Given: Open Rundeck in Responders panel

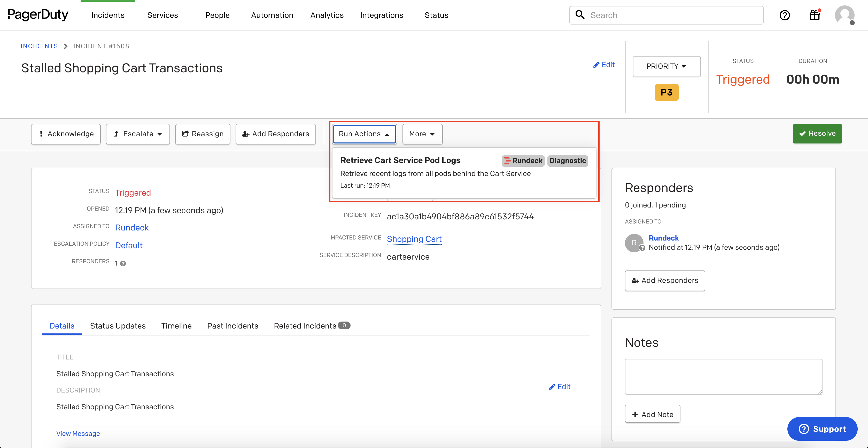Looking at the screenshot, I should pyautogui.click(x=663, y=238).
